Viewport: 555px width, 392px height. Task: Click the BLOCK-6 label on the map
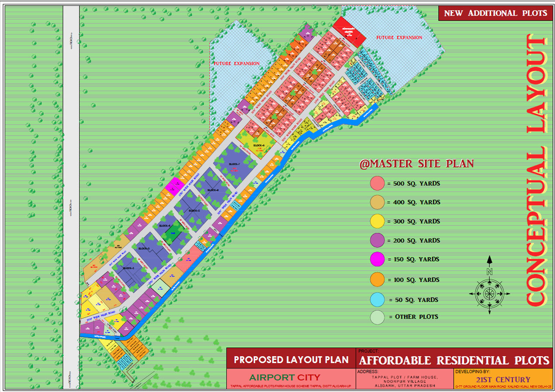[x=213, y=190]
